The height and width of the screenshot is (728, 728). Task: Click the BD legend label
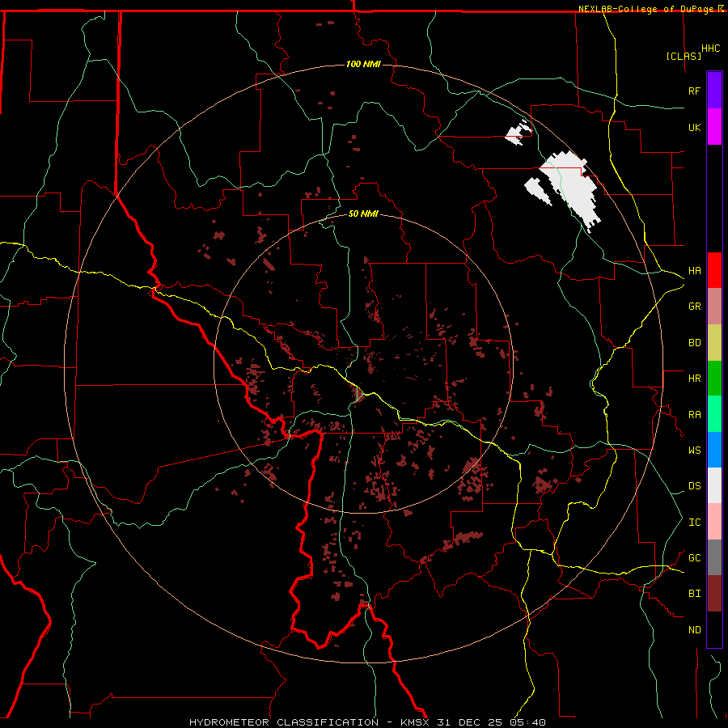(x=694, y=343)
